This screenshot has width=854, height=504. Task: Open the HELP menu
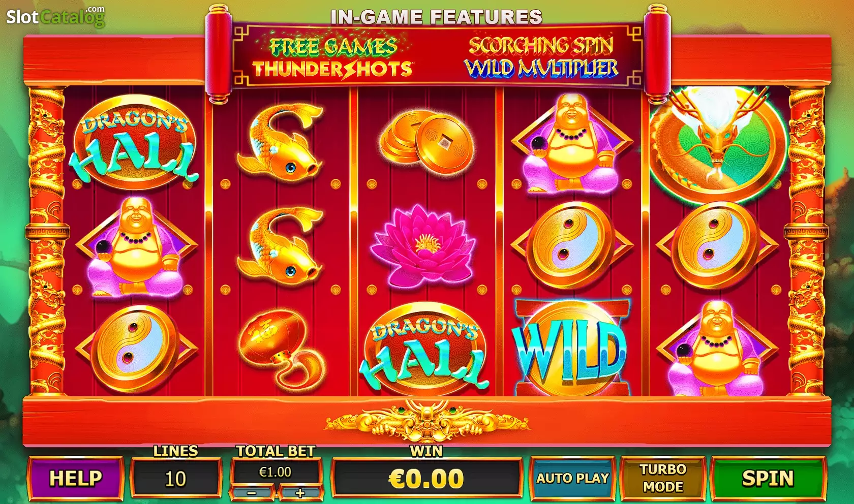(75, 478)
